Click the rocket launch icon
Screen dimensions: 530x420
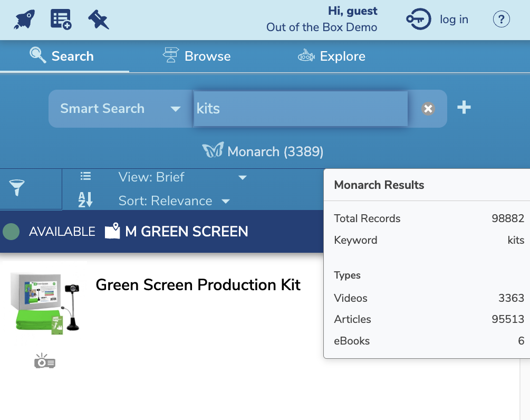coord(24,20)
